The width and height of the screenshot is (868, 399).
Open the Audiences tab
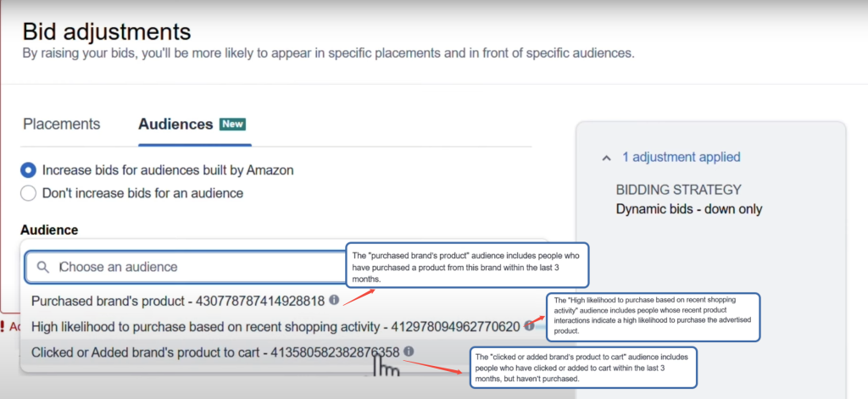tap(175, 124)
